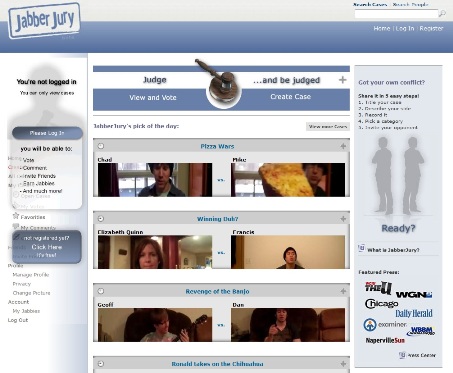Click the View and Vote button

pos(153,98)
